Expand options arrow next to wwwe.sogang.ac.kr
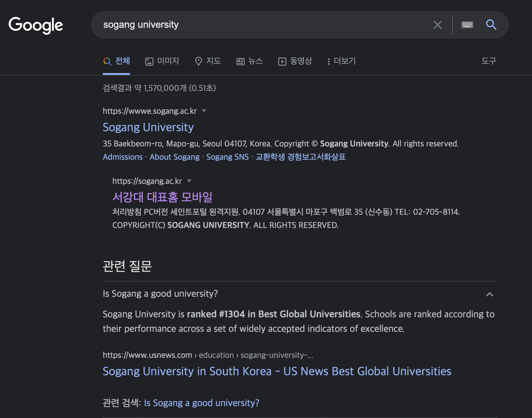The image size is (532, 418). [x=204, y=111]
